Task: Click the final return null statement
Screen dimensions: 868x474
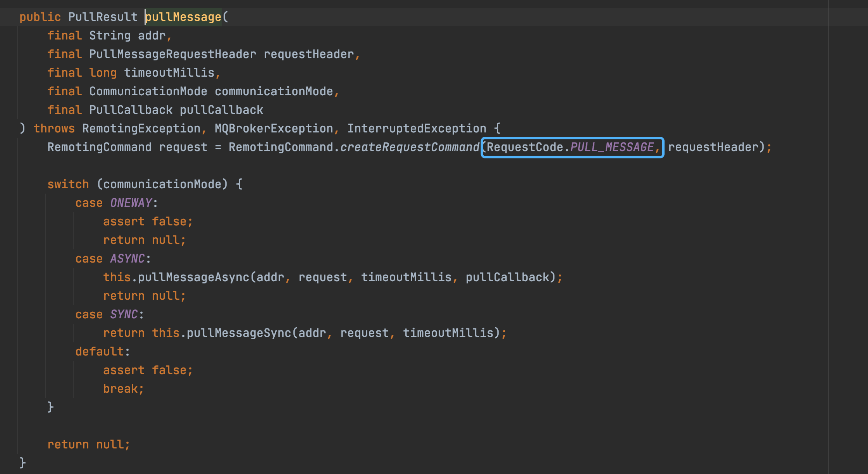Action: pyautogui.click(x=88, y=445)
